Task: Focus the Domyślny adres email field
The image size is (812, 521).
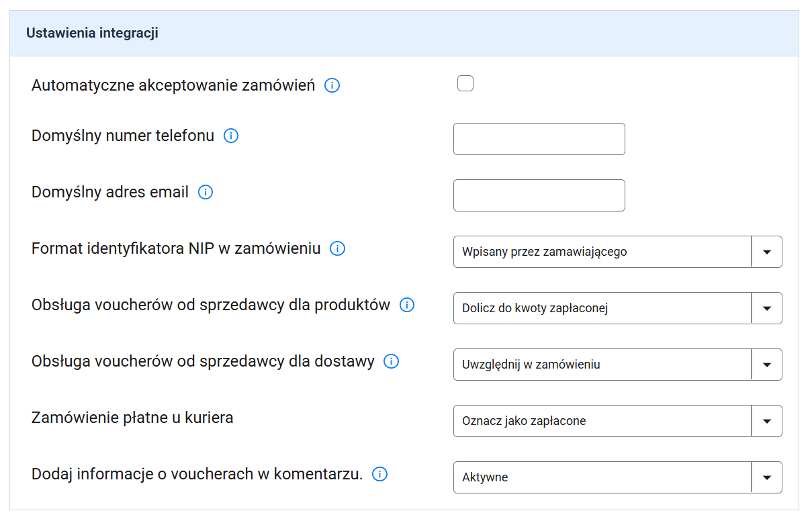Action: click(539, 195)
